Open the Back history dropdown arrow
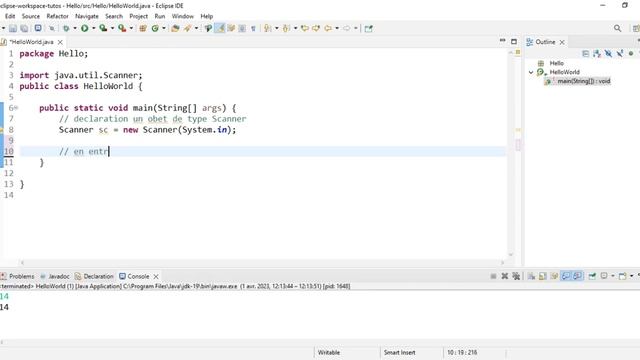640x360 pixels. 337,28
